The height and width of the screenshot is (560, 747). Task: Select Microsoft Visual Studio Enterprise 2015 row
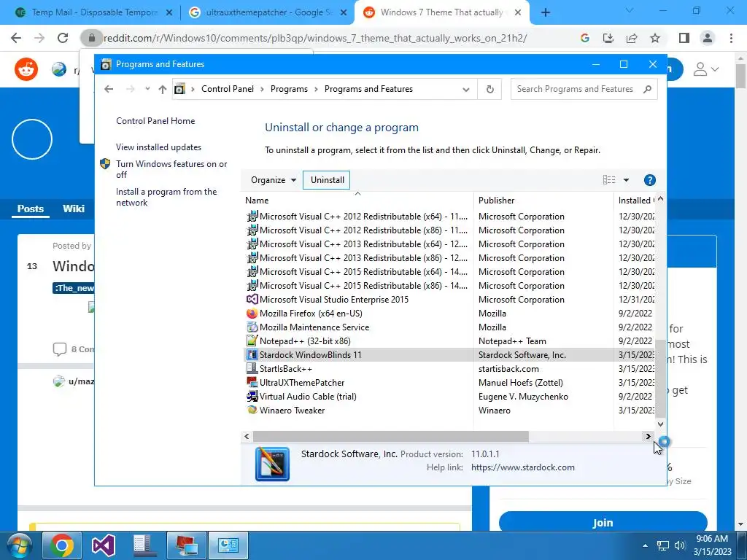[x=448, y=300]
